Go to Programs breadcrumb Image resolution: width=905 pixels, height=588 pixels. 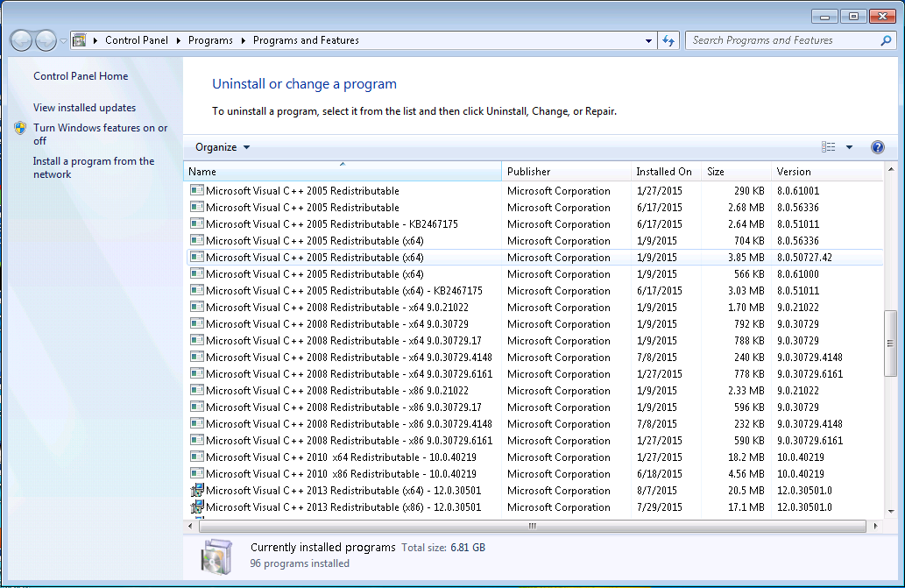(210, 40)
